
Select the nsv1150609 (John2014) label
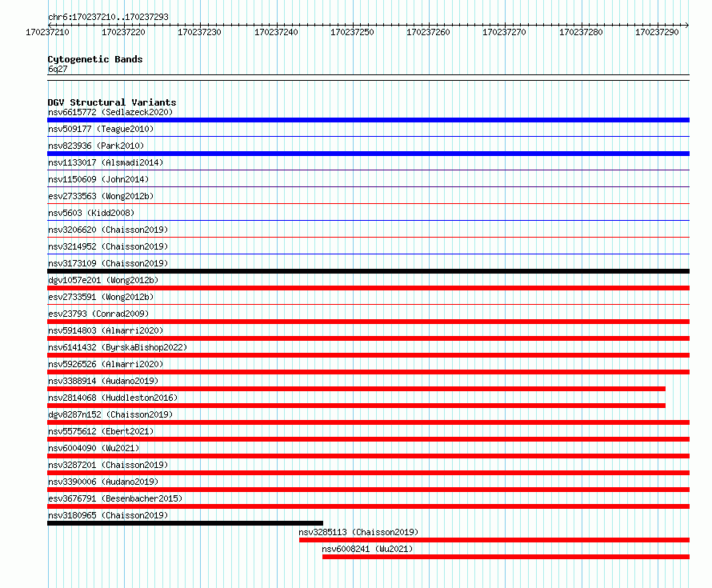[98, 179]
